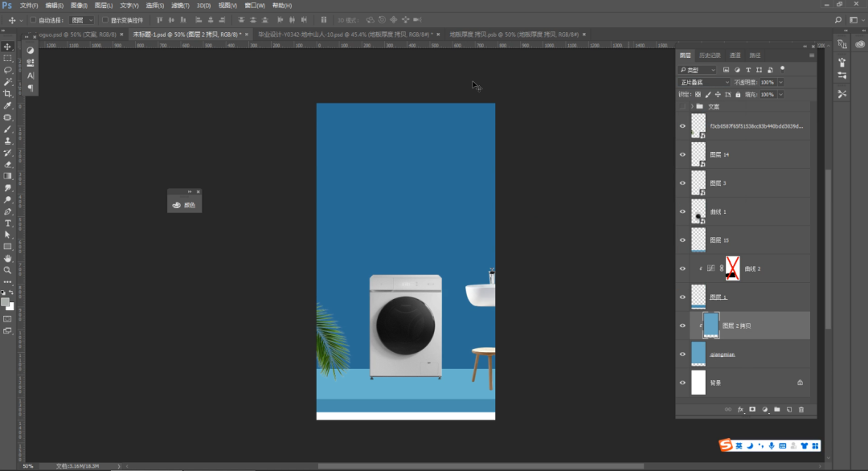The width and height of the screenshot is (868, 471).
Task: Click the foreground color swatch
Action: click(6, 301)
